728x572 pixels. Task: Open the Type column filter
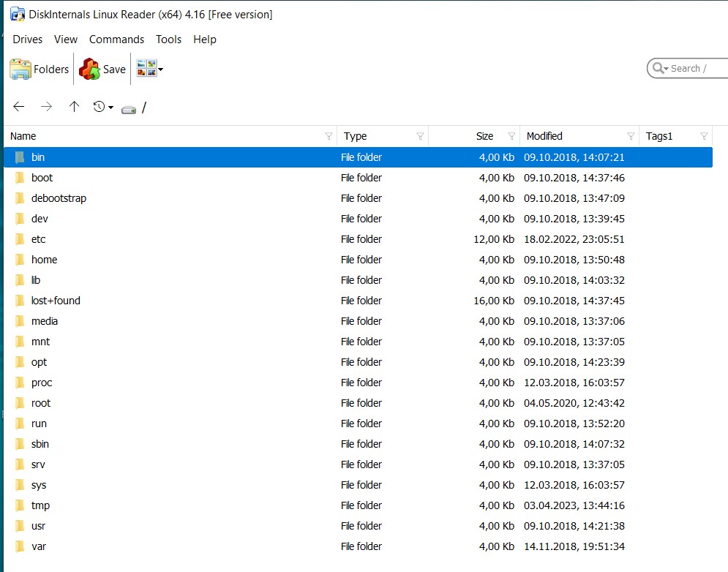click(420, 136)
